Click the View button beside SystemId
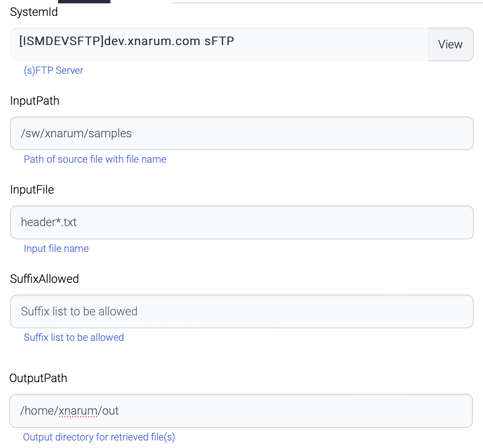Image resolution: width=483 pixels, height=448 pixels. click(450, 45)
